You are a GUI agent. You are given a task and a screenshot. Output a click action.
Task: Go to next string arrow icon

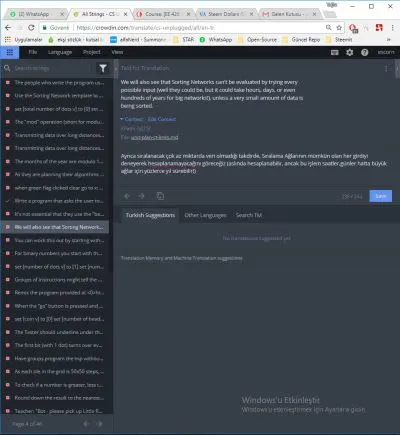pyautogui.click(x=142, y=196)
